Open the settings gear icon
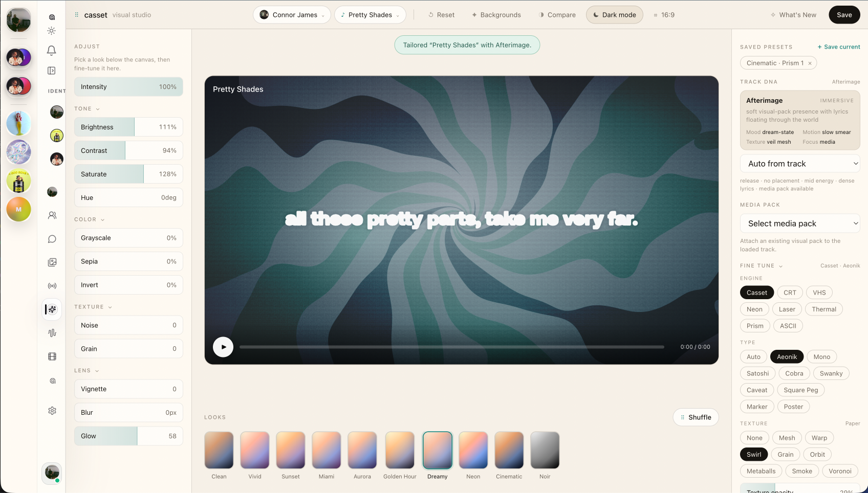Image resolution: width=868 pixels, height=493 pixels. click(52, 411)
